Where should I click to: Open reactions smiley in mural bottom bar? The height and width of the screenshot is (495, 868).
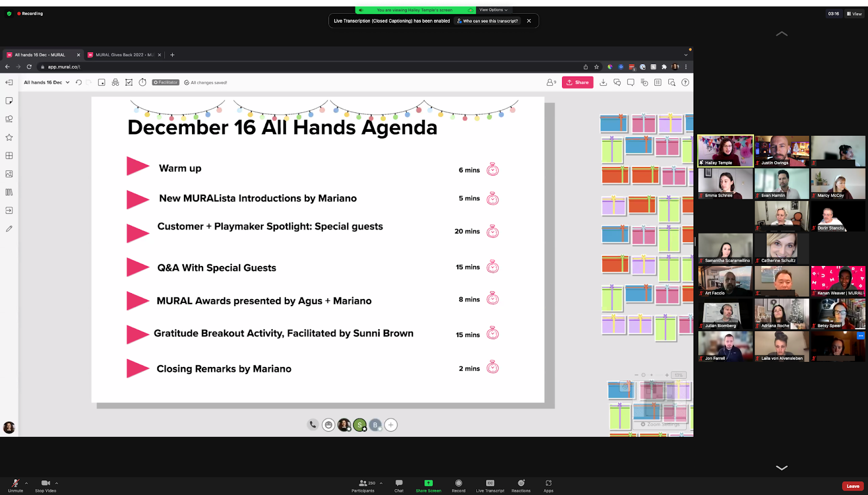tap(328, 425)
